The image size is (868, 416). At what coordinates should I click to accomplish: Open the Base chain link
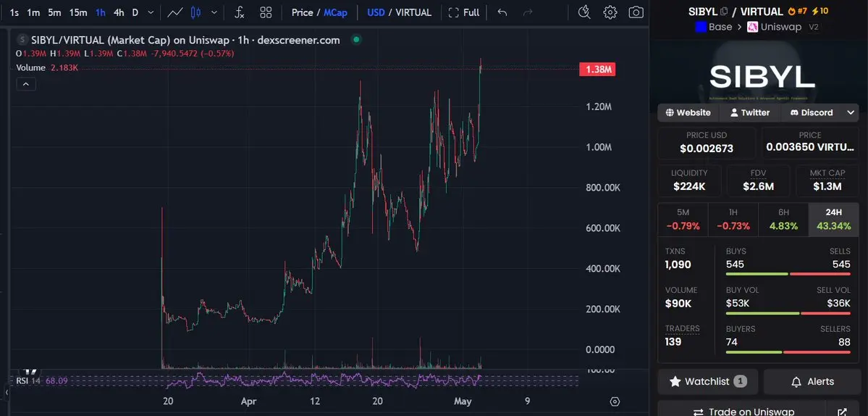coord(714,27)
